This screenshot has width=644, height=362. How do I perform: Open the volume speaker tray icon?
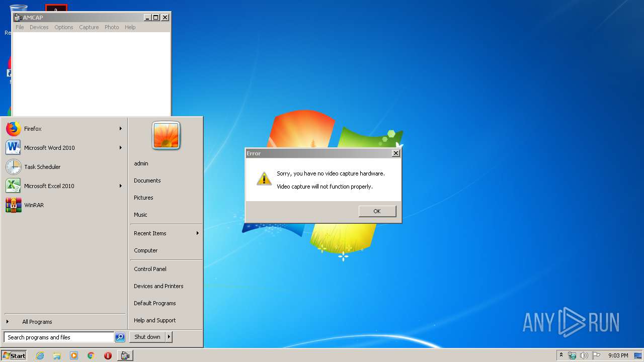(x=584, y=355)
